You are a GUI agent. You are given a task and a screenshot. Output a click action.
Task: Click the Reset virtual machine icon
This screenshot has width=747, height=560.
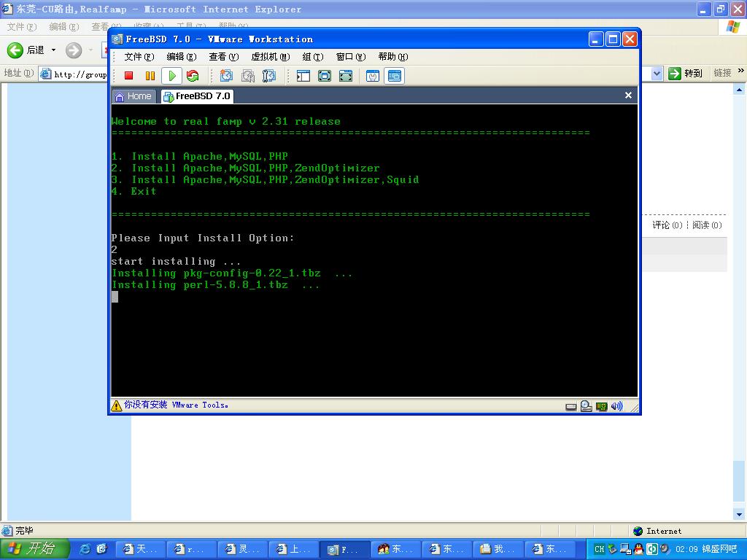(x=193, y=76)
